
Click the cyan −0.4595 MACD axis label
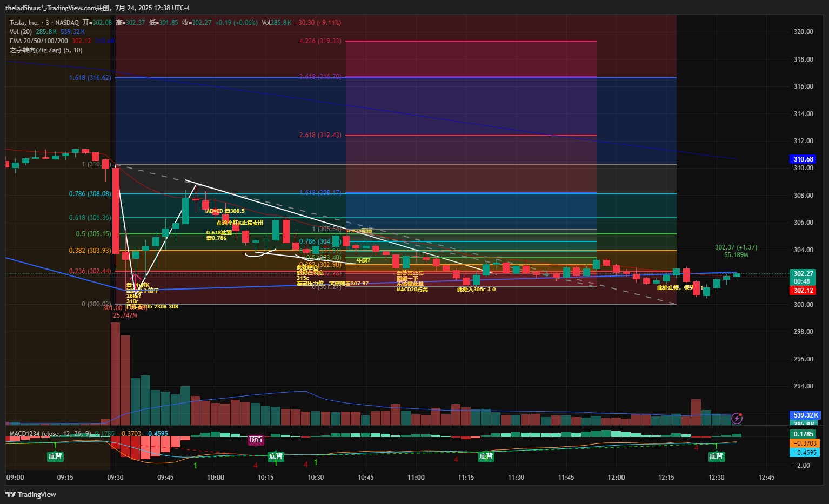tap(805, 453)
